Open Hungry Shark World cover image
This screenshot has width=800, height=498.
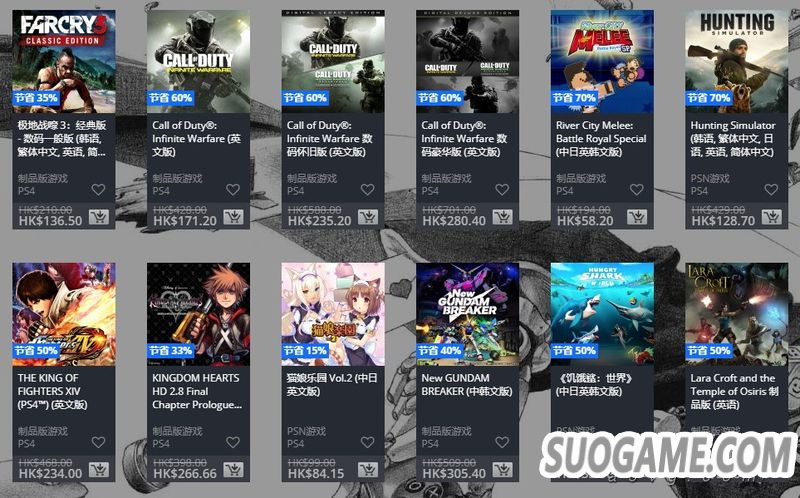click(x=602, y=314)
